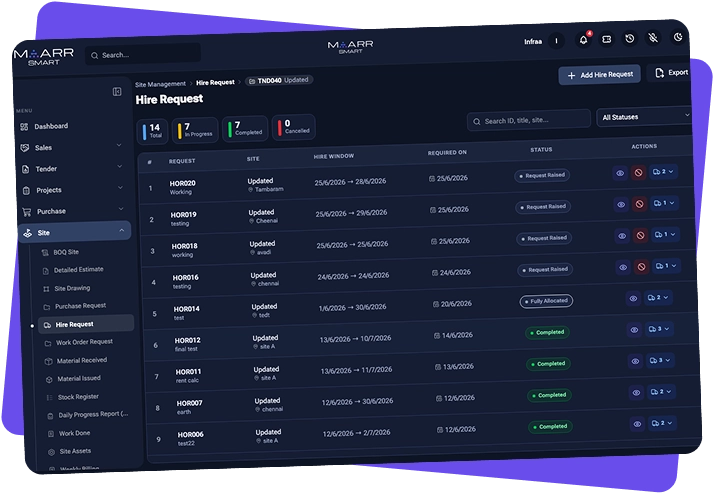This screenshot has width=715, height=494.
Task: Cancel HOR016 request with red icon
Action: click(642, 267)
